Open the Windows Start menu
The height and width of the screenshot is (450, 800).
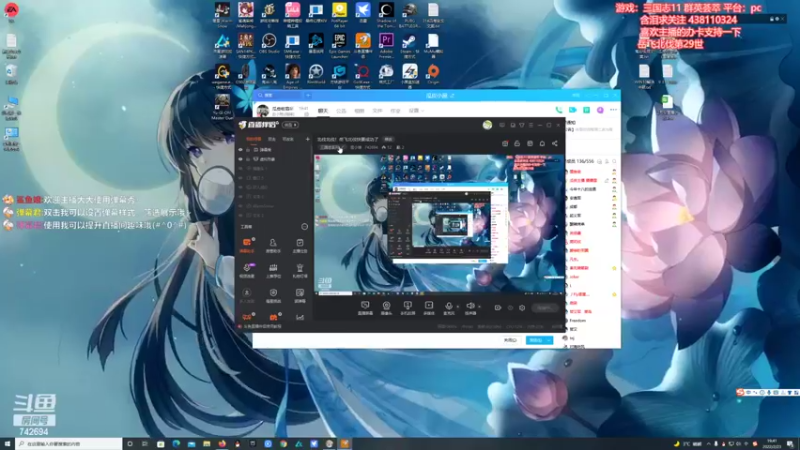(x=7, y=444)
